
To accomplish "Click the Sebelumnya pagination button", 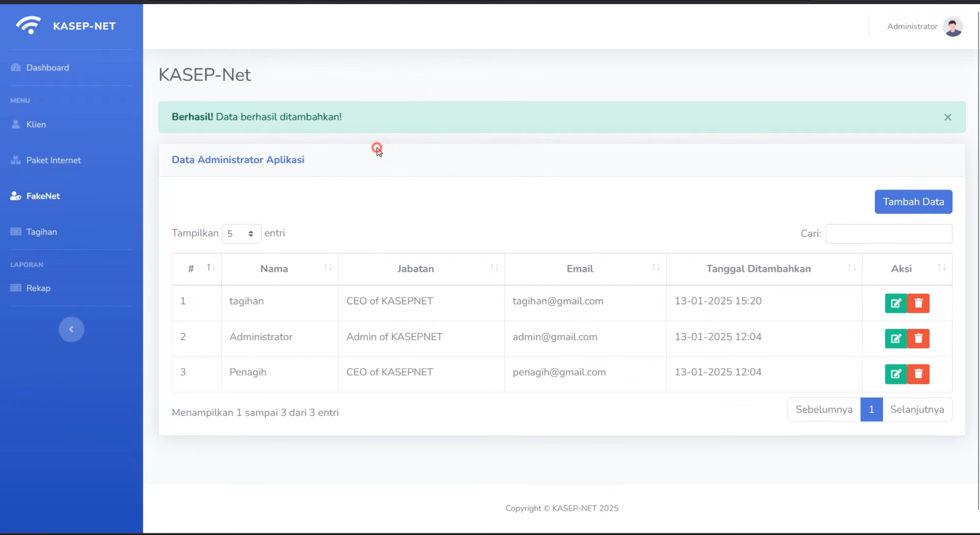I will pyautogui.click(x=824, y=409).
